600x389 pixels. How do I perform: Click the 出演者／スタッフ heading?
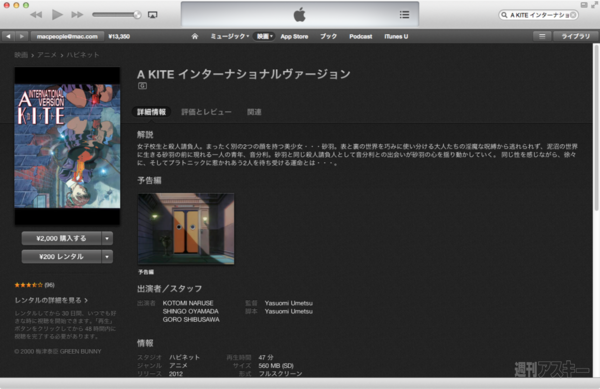(170, 289)
